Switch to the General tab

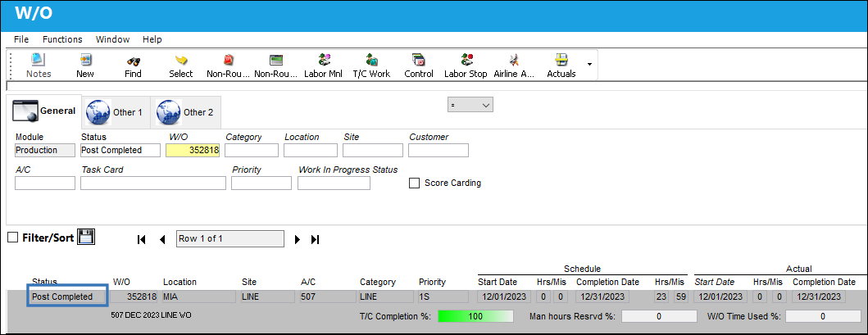click(44, 111)
